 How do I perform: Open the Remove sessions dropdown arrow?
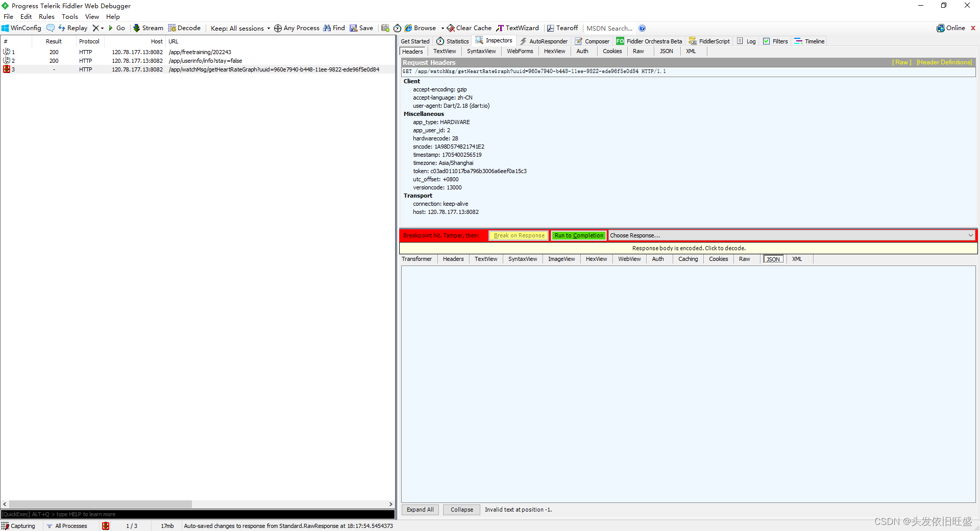pos(102,28)
